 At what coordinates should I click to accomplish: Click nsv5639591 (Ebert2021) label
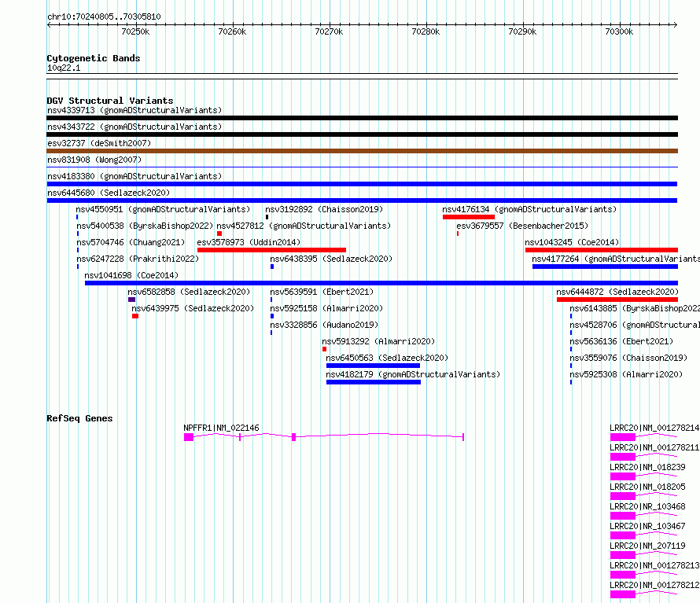pos(322,292)
